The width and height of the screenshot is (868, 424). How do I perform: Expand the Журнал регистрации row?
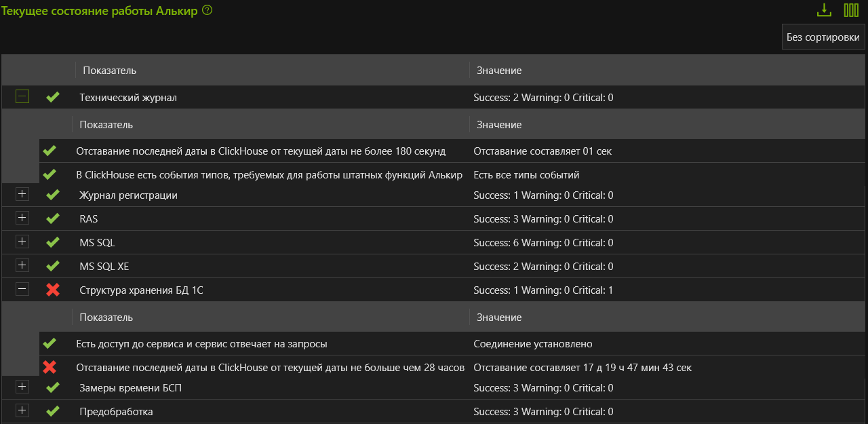tap(22, 194)
